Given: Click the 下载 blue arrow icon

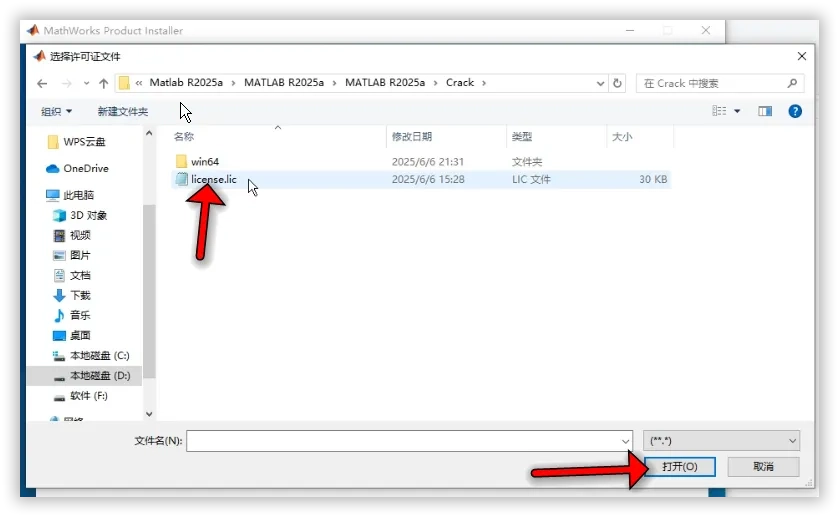Looking at the screenshot, I should coord(59,295).
